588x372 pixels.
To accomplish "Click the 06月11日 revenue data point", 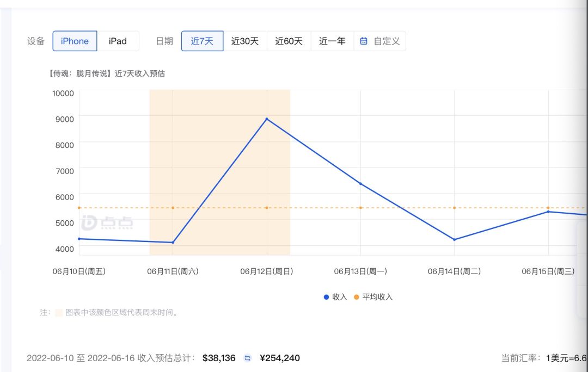I will click(173, 243).
